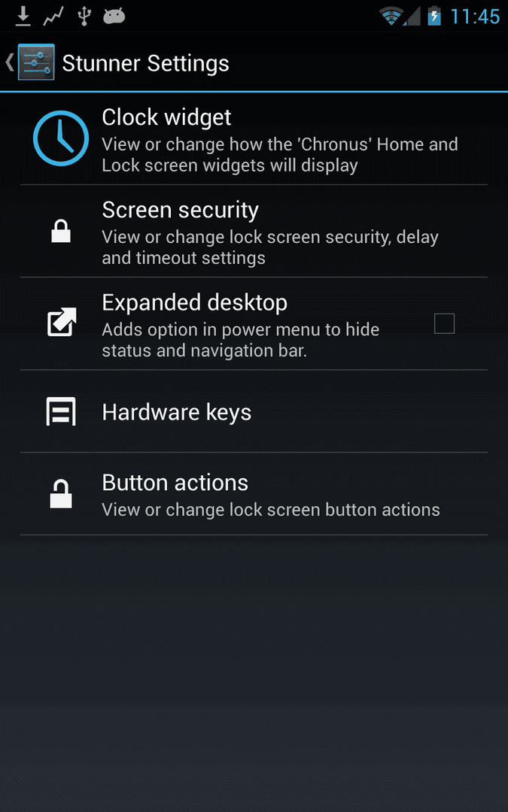This screenshot has height=812, width=508.
Task: Enable the Expanded desktop checkbox
Action: coord(444,323)
